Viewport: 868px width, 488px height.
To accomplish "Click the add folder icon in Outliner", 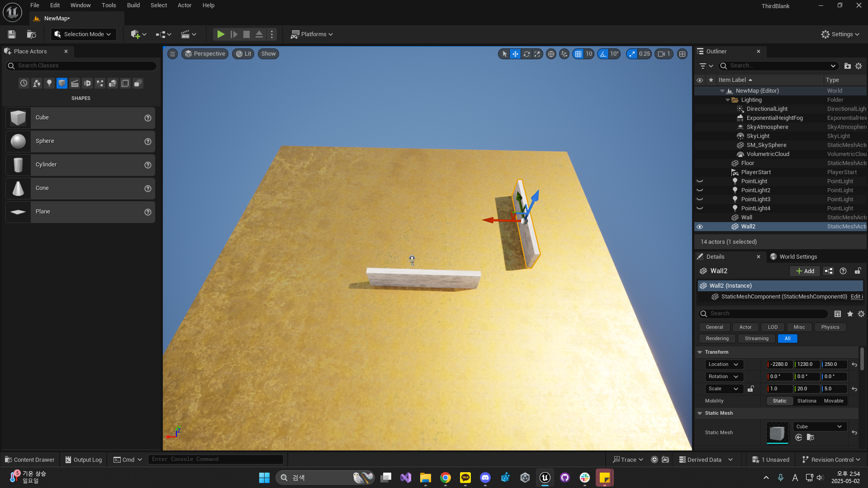I will point(847,66).
